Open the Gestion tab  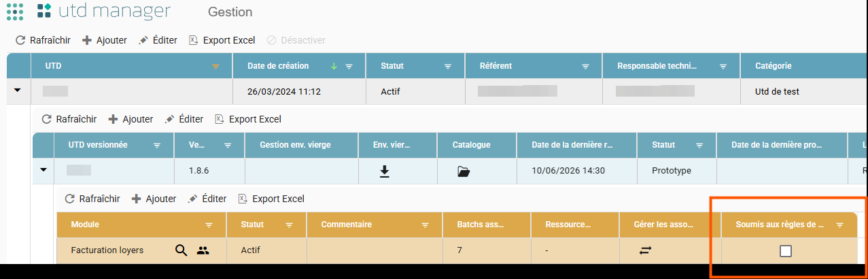(x=230, y=12)
